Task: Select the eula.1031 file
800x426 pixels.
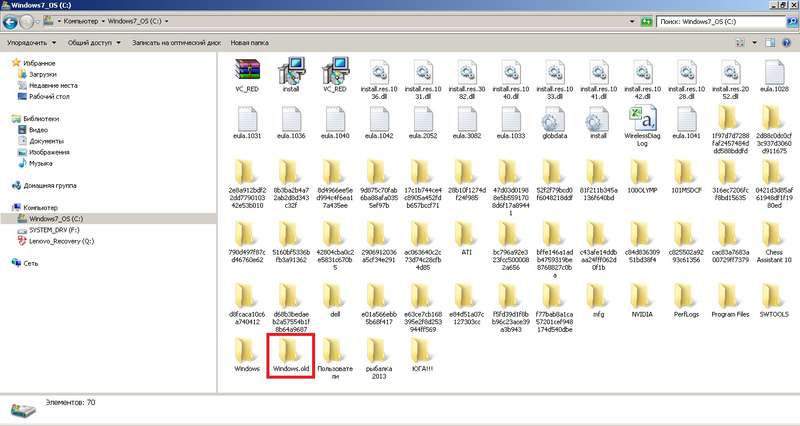Action: [x=247, y=122]
